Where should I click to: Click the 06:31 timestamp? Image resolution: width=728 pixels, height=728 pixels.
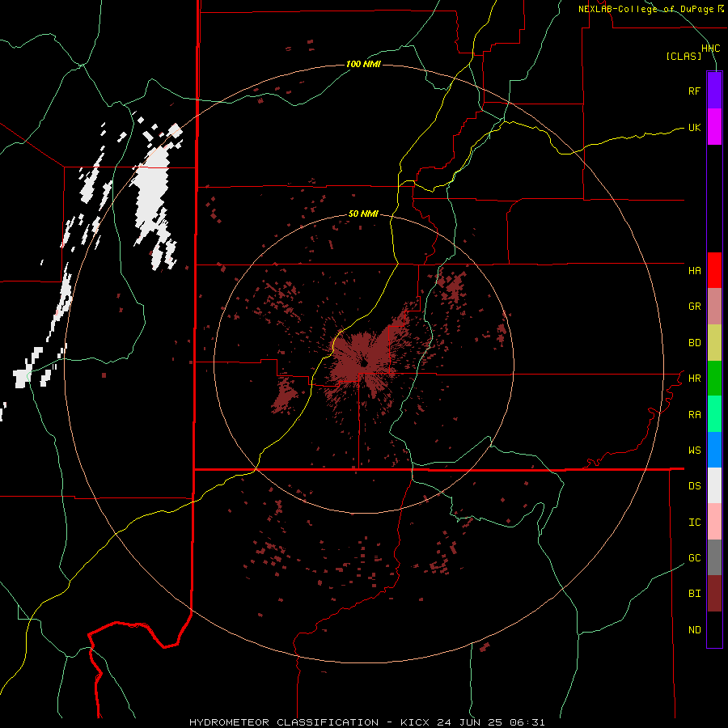527,722
